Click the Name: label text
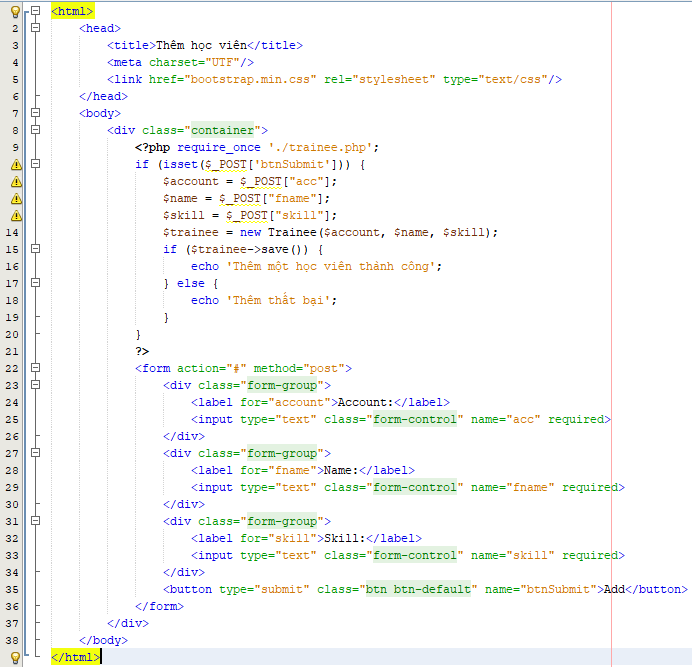 pyautogui.click(x=341, y=471)
